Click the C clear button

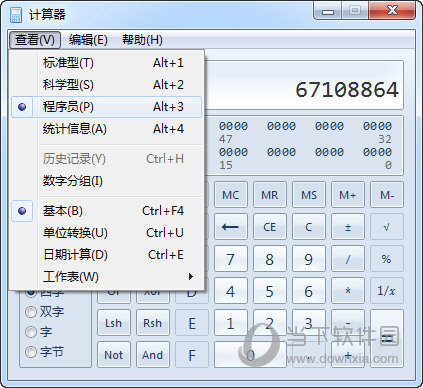click(309, 227)
